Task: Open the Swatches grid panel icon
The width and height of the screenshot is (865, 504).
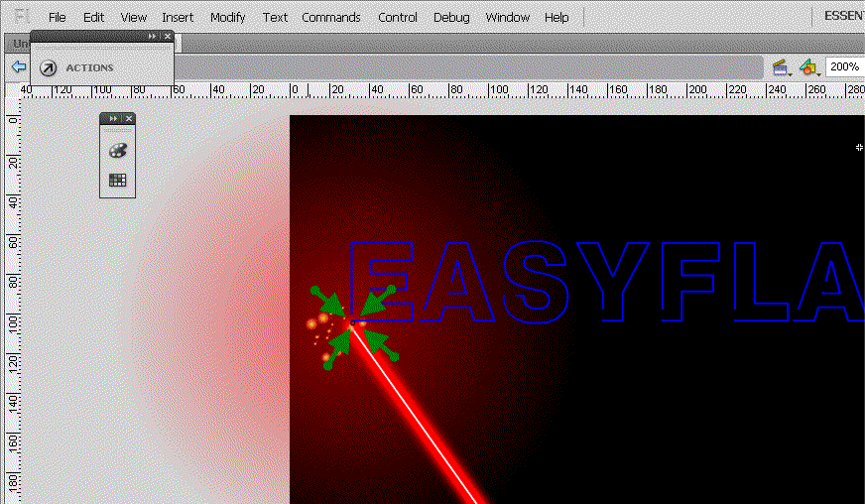Action: point(117,180)
